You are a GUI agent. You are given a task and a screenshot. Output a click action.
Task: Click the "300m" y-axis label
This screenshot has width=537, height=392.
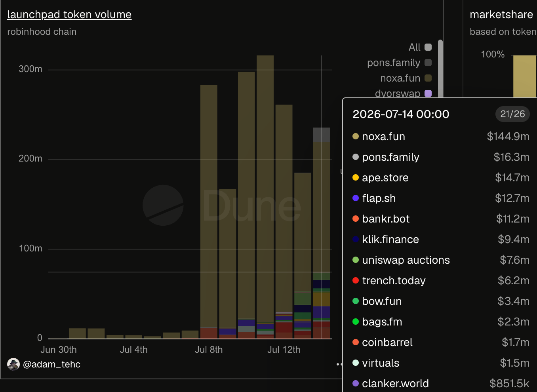coord(30,69)
